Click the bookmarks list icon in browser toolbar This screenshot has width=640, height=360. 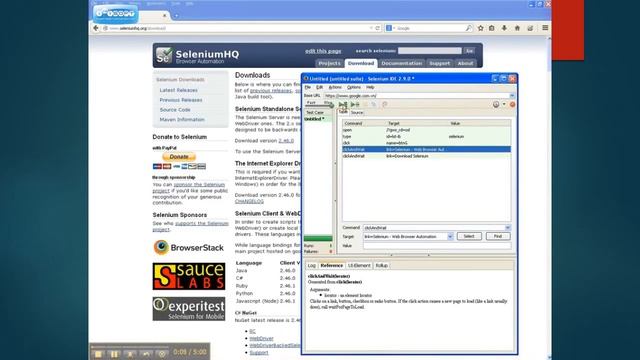[492, 28]
